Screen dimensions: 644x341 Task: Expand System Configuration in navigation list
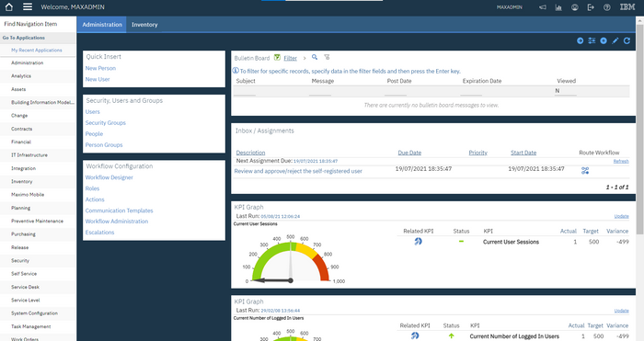click(x=35, y=313)
